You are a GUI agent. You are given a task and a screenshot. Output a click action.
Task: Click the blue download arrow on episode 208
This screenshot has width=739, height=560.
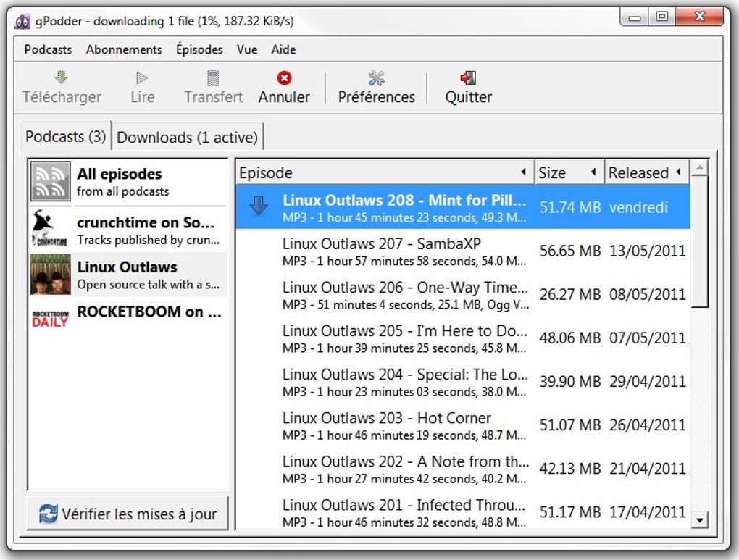259,206
